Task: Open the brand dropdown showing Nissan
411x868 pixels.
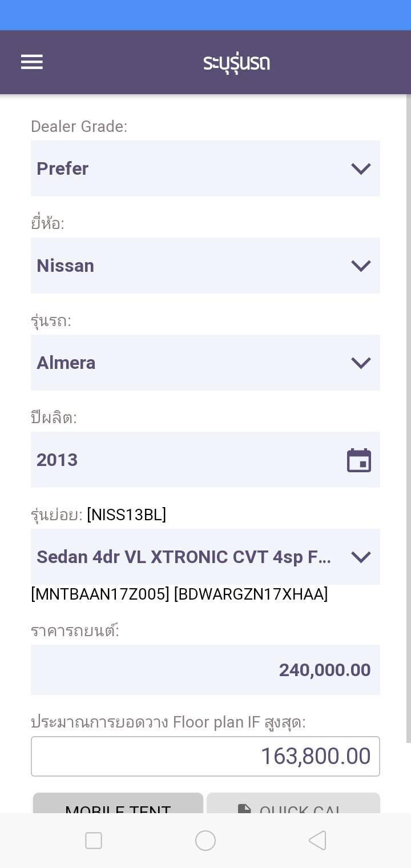Action: pos(194,266)
